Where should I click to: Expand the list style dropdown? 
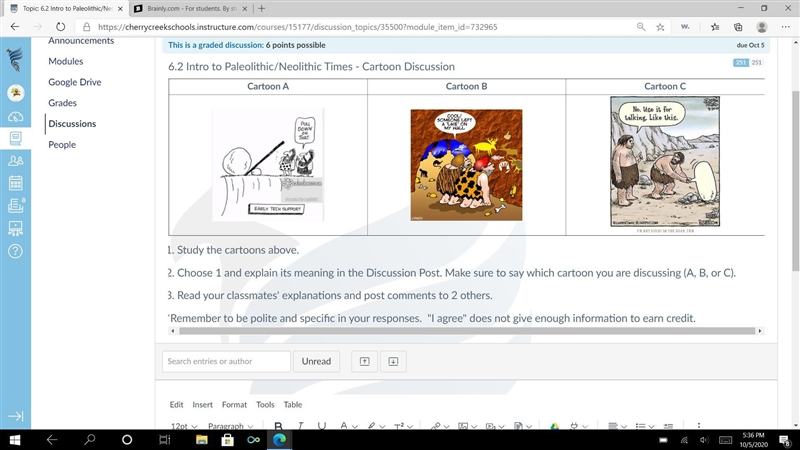pos(652,426)
